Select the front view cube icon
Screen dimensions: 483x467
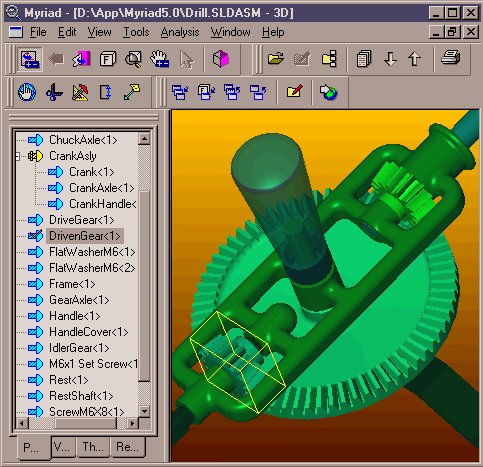tap(108, 59)
